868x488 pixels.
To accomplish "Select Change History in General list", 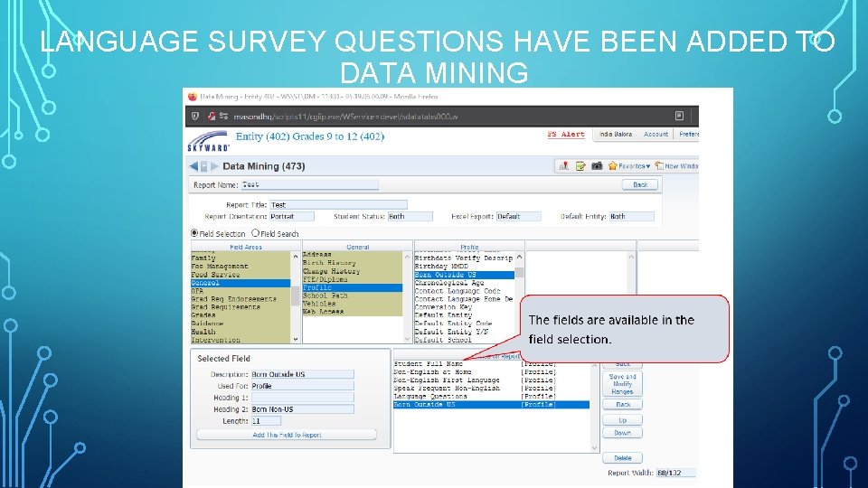I will [352, 271].
